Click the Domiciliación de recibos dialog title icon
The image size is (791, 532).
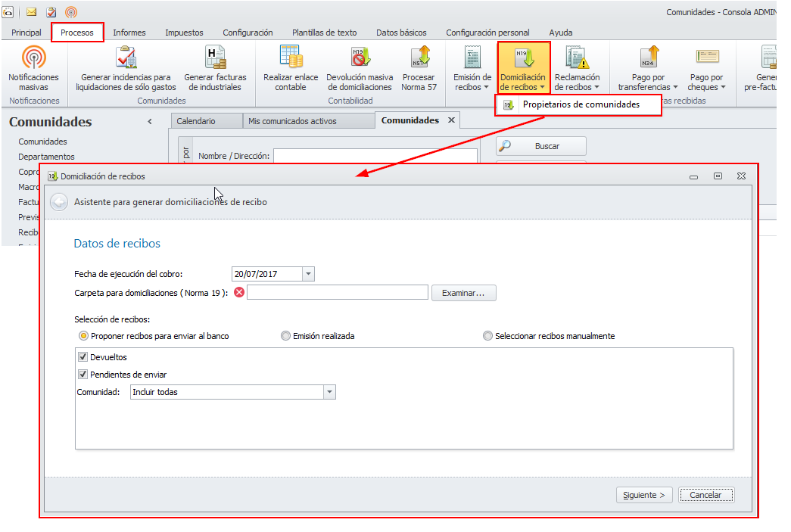coord(52,176)
